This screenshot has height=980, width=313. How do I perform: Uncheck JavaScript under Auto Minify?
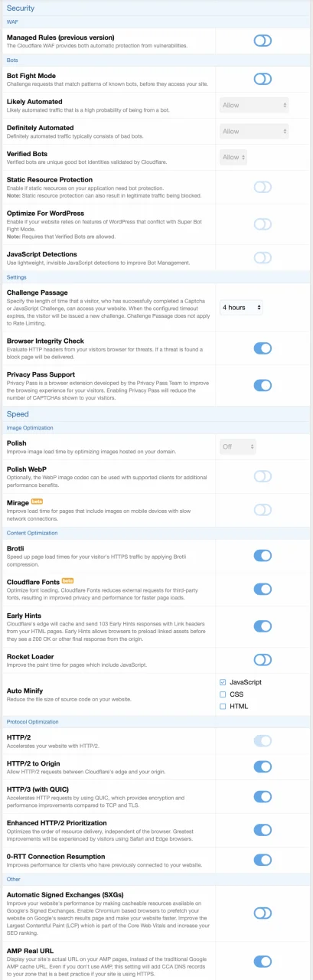pyautogui.click(x=223, y=681)
